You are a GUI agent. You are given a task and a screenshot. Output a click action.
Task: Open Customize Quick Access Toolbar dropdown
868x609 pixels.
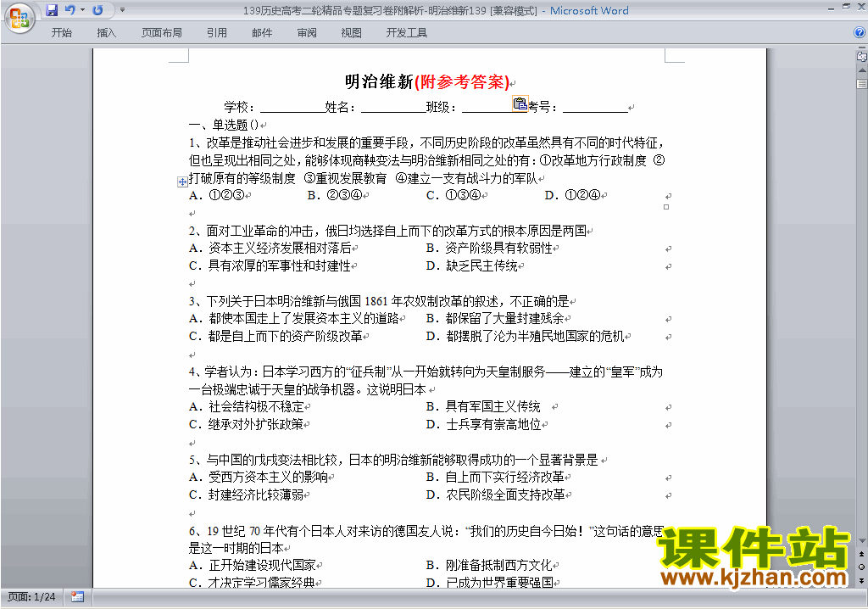pyautogui.click(x=122, y=10)
